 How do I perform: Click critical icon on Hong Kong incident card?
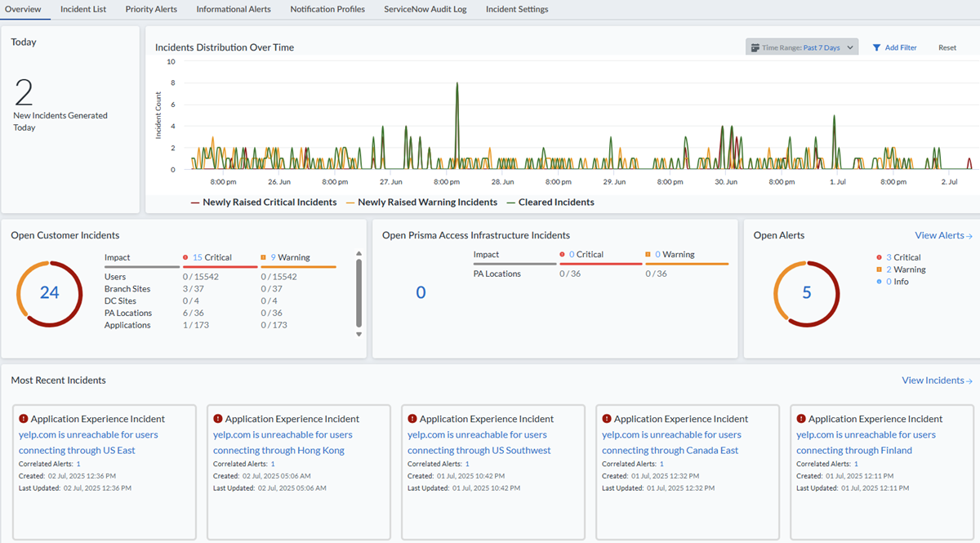click(x=217, y=419)
